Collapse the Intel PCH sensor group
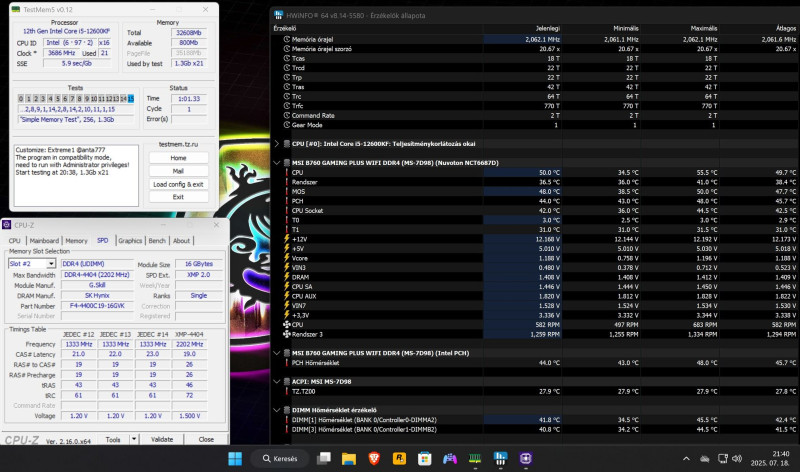 click(277, 353)
